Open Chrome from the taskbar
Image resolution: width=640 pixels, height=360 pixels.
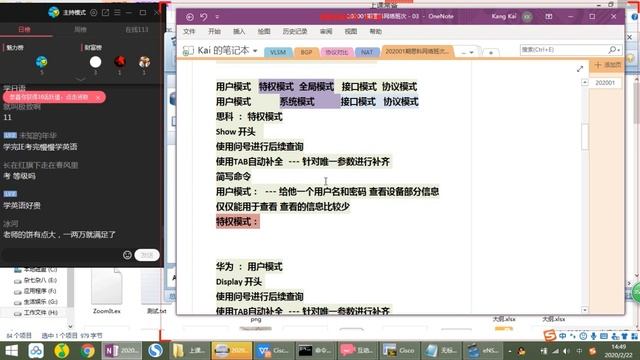[x=87, y=351]
